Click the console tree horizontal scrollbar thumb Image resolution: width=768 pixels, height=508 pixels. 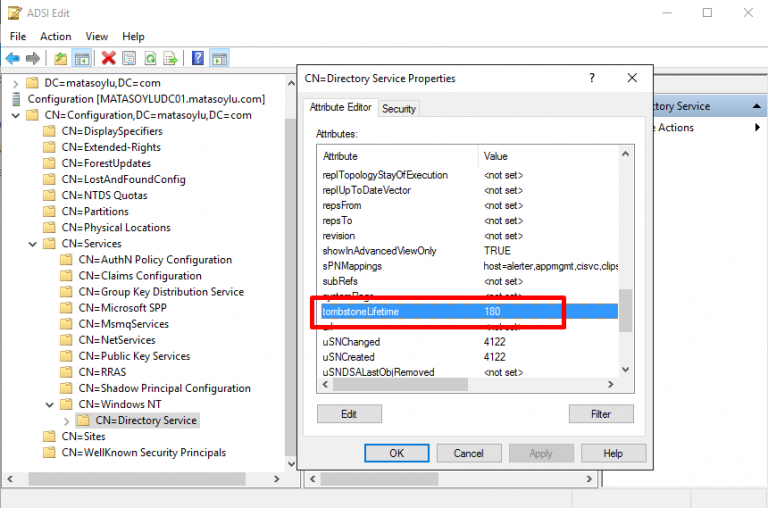click(137, 479)
